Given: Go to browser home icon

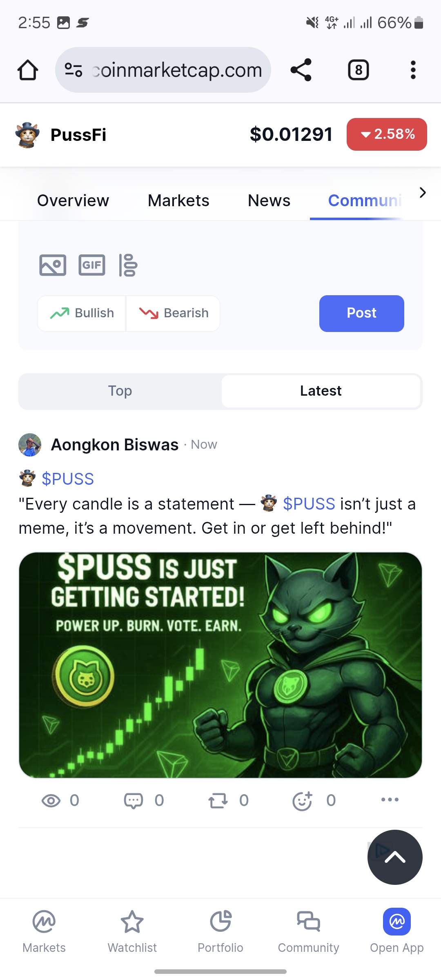Looking at the screenshot, I should [x=28, y=70].
